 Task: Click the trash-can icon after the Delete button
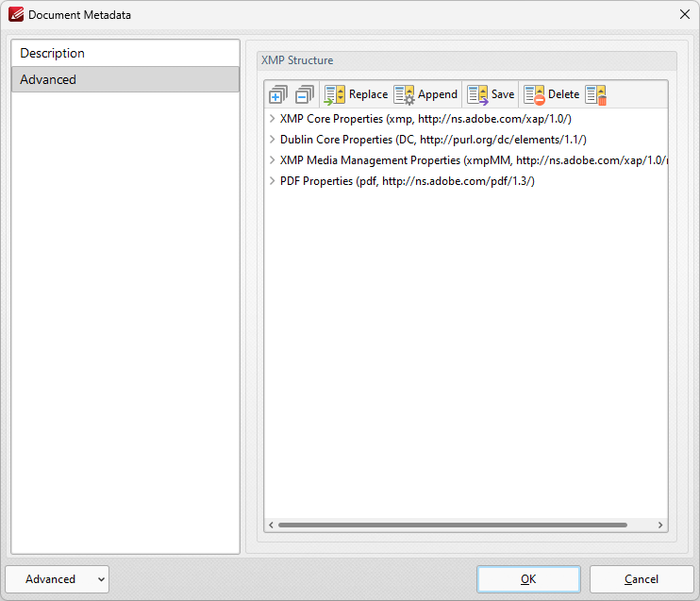[x=596, y=94]
